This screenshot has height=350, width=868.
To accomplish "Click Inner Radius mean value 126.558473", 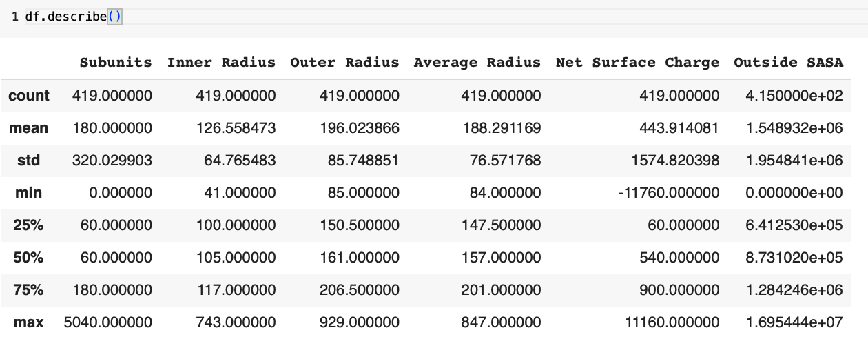I will (x=236, y=128).
